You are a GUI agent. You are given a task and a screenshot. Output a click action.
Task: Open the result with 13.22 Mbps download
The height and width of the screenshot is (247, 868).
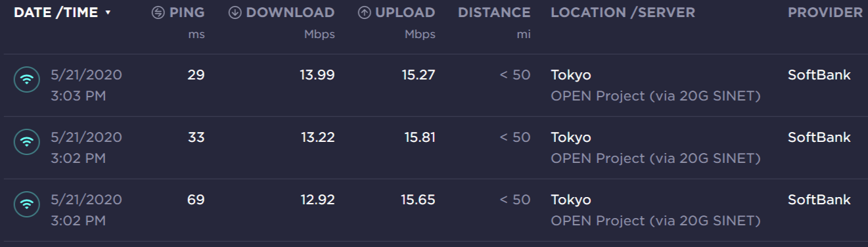coord(434,148)
